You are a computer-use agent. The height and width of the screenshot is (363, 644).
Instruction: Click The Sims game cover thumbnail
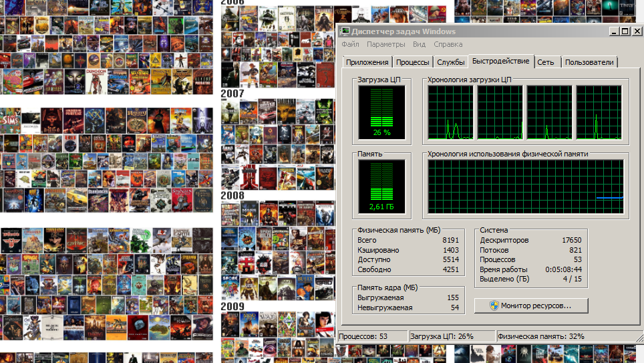10,119
